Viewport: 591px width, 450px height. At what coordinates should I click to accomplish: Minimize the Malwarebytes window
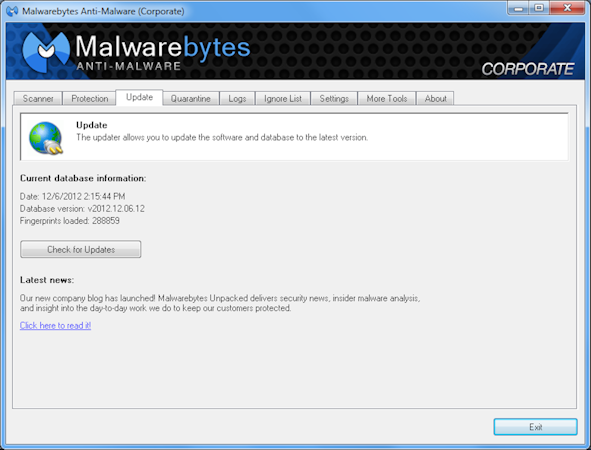pos(519,8)
